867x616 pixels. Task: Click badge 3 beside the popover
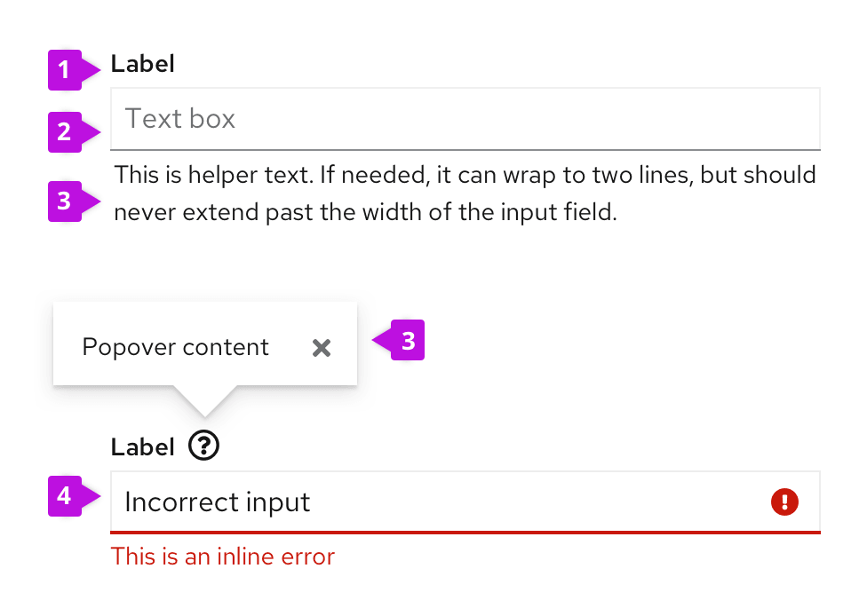(407, 341)
